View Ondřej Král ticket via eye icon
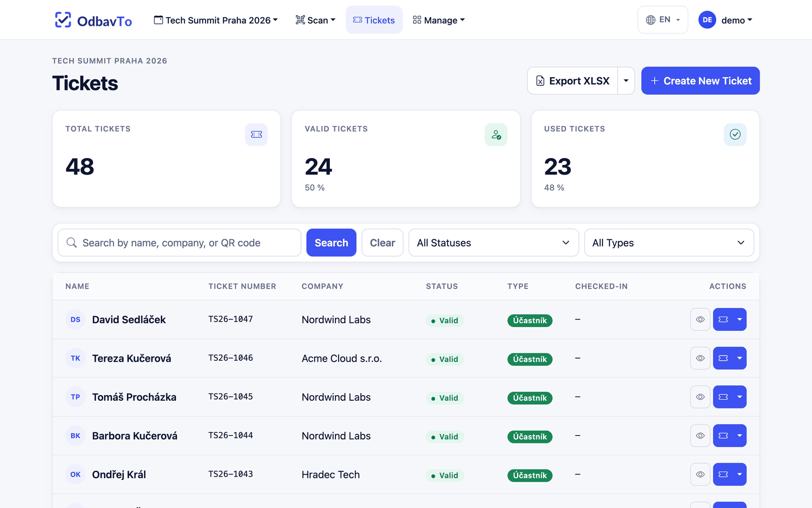This screenshot has width=812, height=508. (700, 474)
